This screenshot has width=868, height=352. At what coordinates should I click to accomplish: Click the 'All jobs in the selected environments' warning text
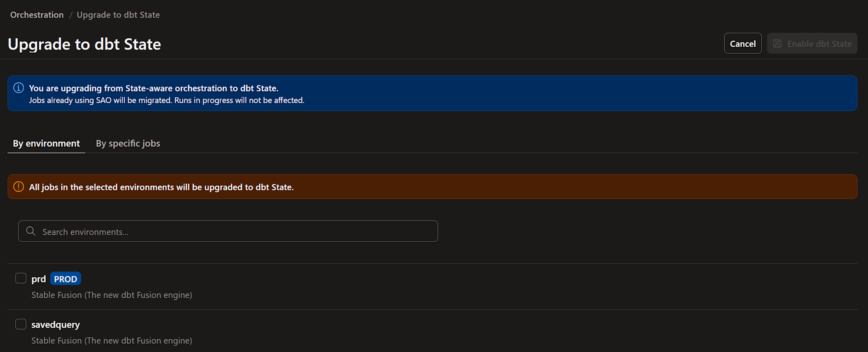[x=161, y=187]
